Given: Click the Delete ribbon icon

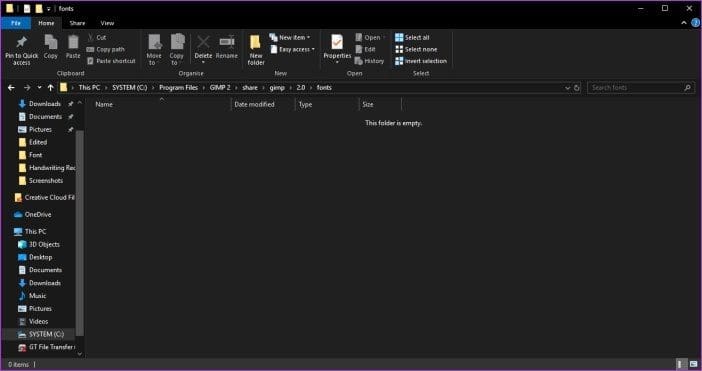Looking at the screenshot, I should coord(203,43).
